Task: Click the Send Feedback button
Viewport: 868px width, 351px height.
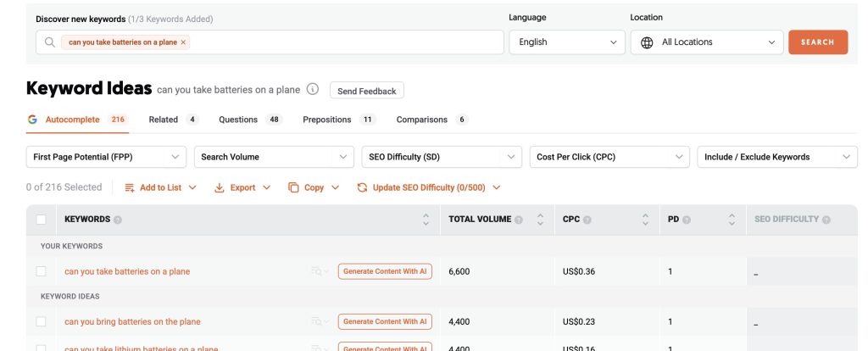Action: (366, 91)
